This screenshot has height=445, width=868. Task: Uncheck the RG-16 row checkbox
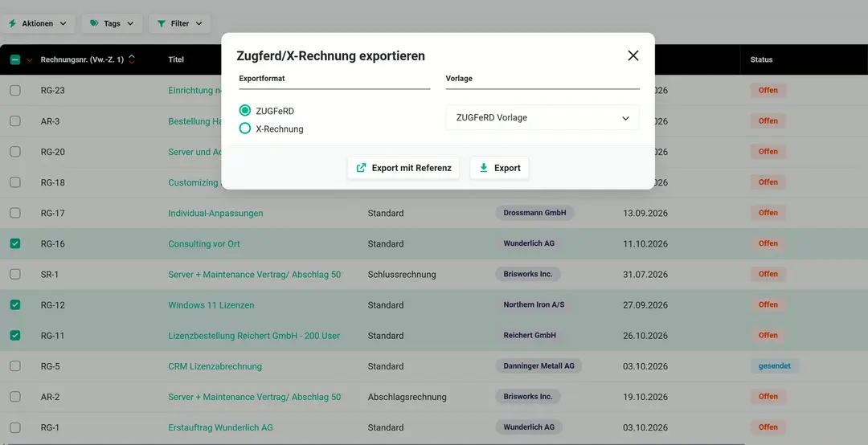tap(15, 243)
